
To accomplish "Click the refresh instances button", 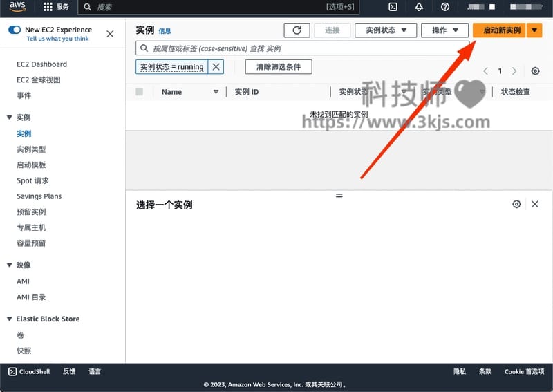I will tap(297, 30).
